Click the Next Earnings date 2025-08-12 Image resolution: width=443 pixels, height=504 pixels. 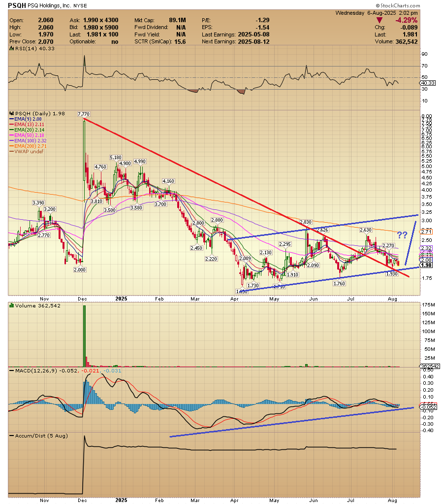(253, 42)
